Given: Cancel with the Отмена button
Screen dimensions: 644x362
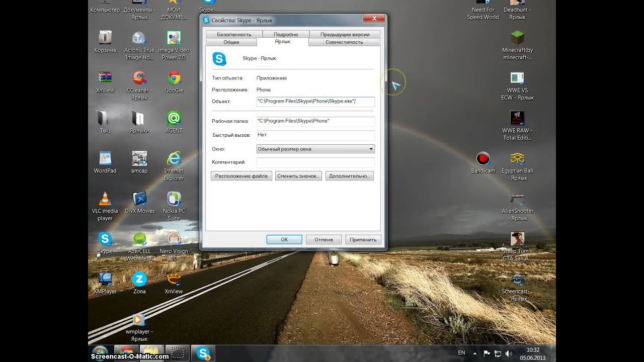Looking at the screenshot, I should click(x=324, y=239).
